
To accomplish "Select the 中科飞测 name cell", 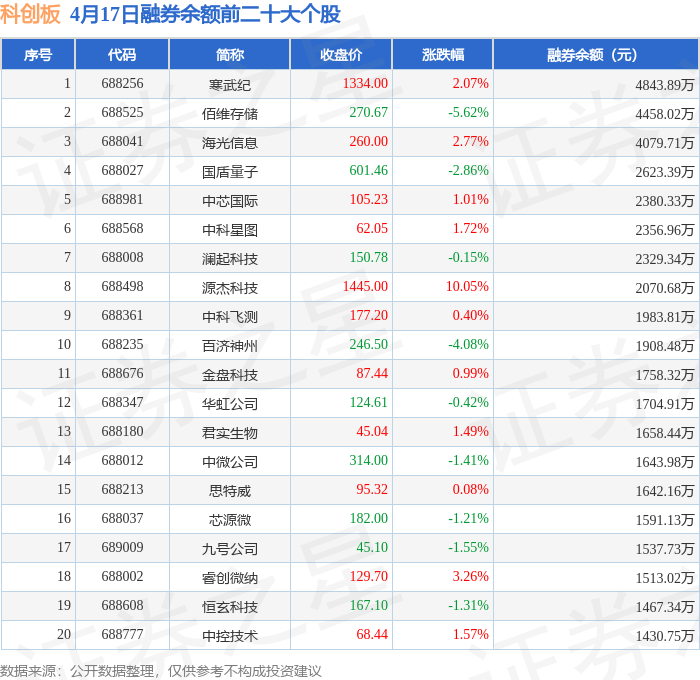I will (230, 317).
